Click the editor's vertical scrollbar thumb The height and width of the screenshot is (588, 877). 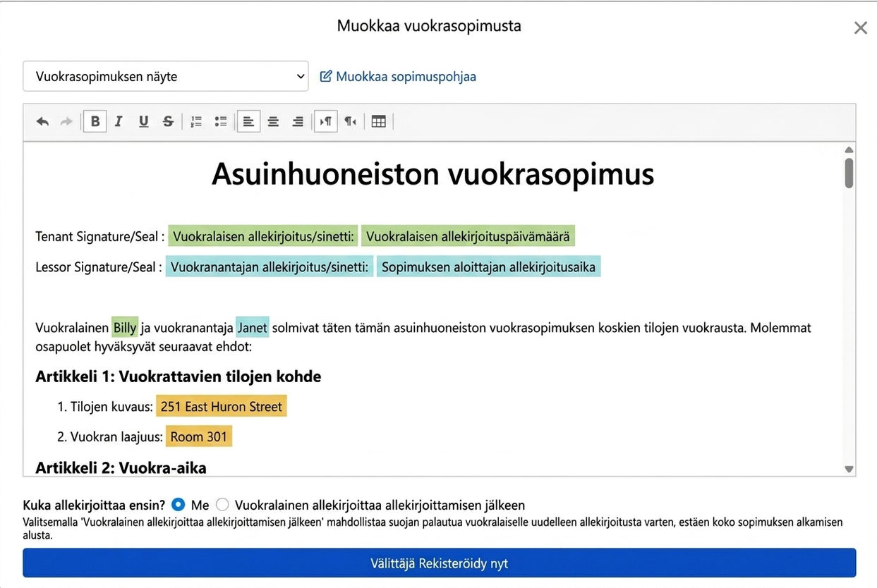(x=849, y=173)
